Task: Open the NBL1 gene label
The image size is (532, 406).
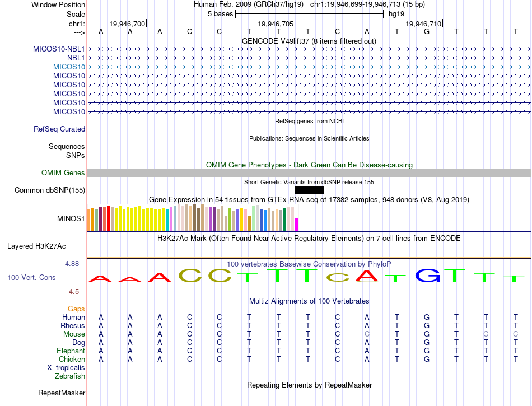Action: [76, 58]
